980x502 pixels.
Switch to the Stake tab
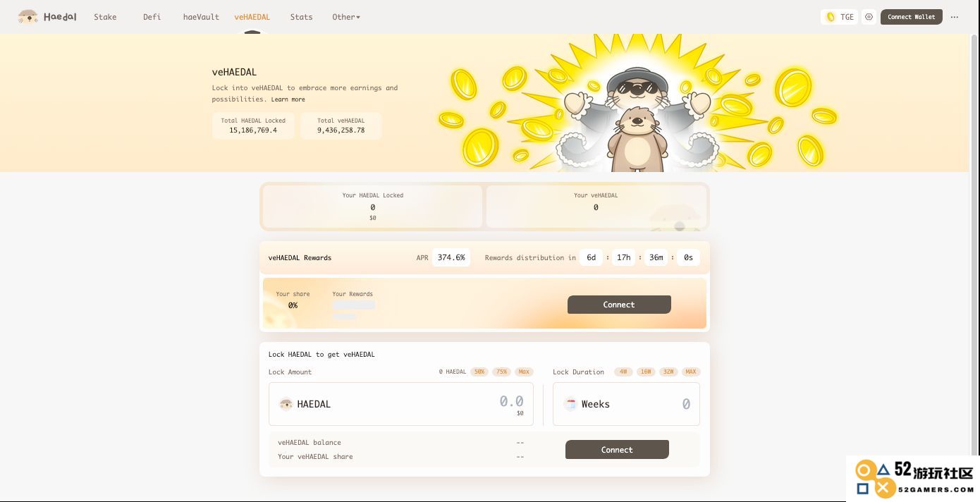point(105,17)
